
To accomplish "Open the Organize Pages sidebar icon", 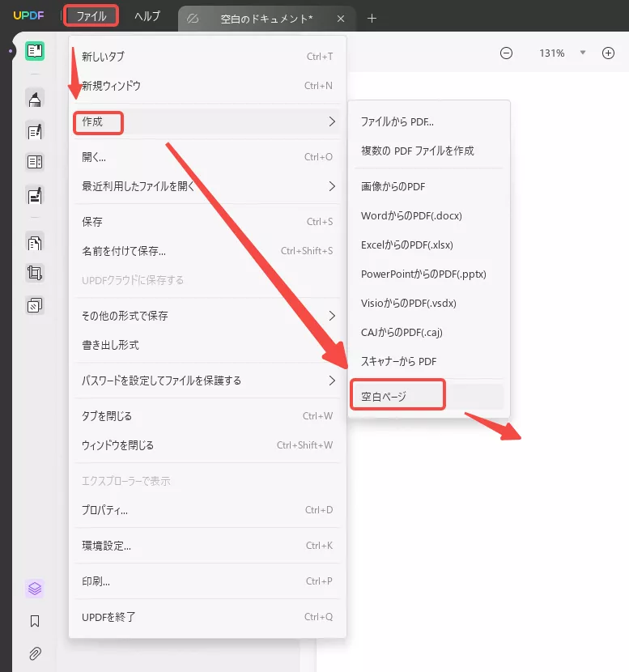I will (35, 243).
